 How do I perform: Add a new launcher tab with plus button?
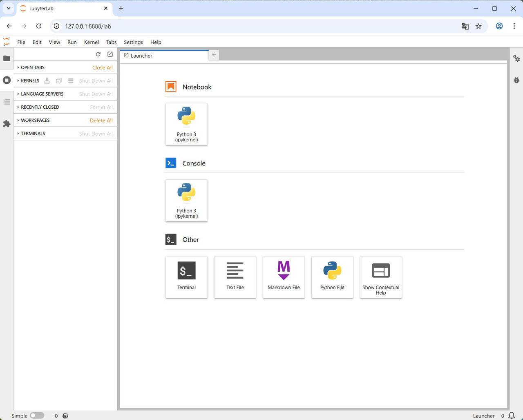point(214,55)
